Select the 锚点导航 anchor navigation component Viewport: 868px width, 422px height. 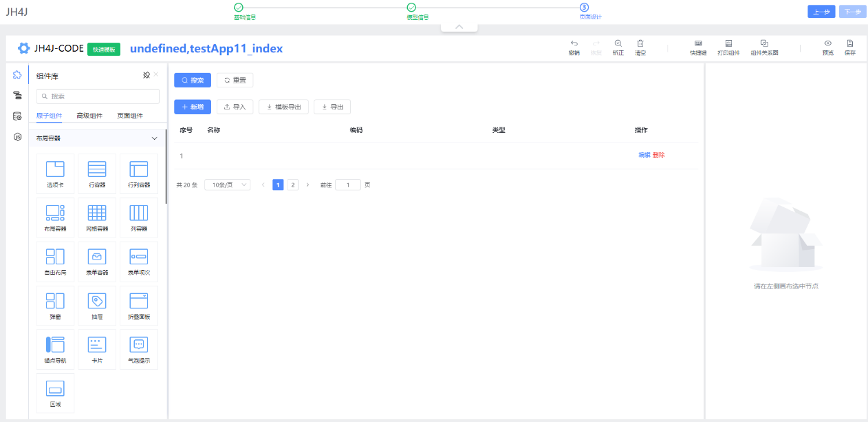pos(55,350)
